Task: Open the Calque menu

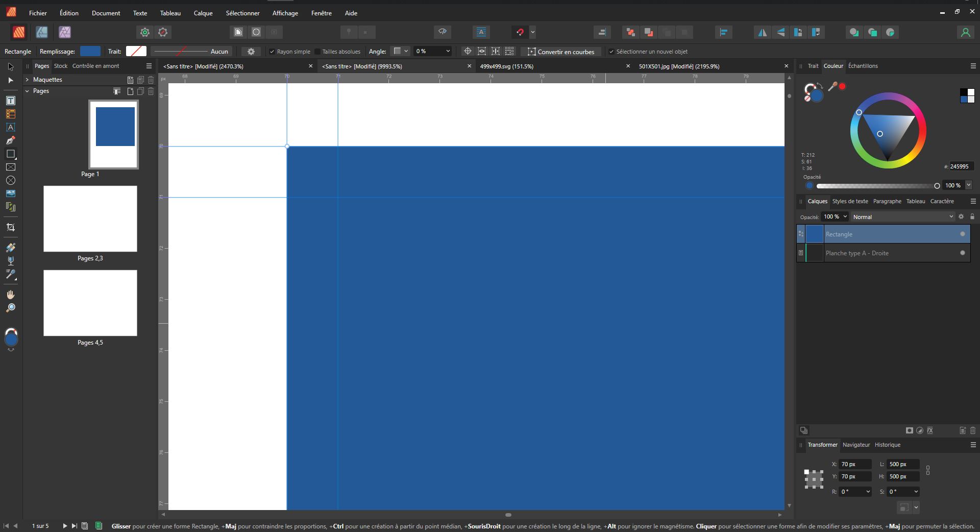Action: 203,13
